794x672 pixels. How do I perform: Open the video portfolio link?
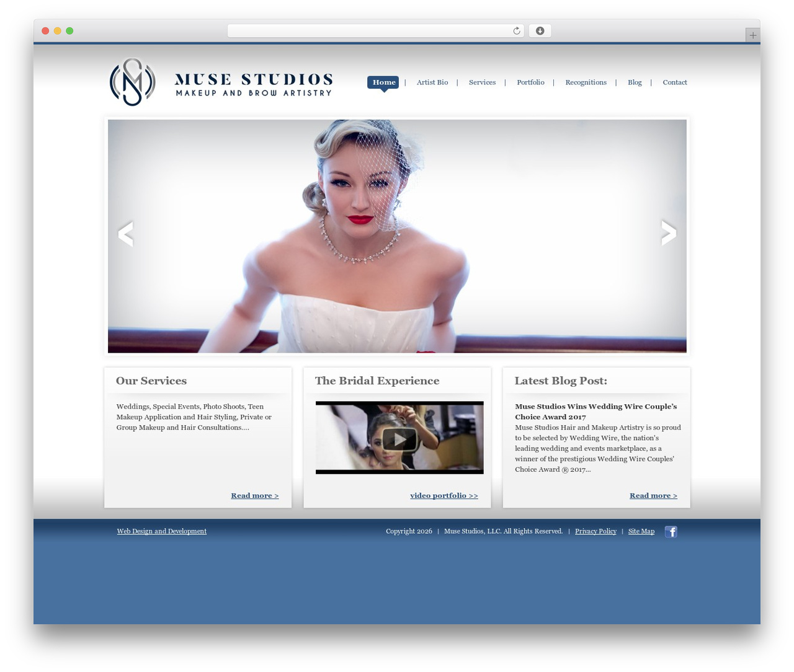tap(444, 495)
